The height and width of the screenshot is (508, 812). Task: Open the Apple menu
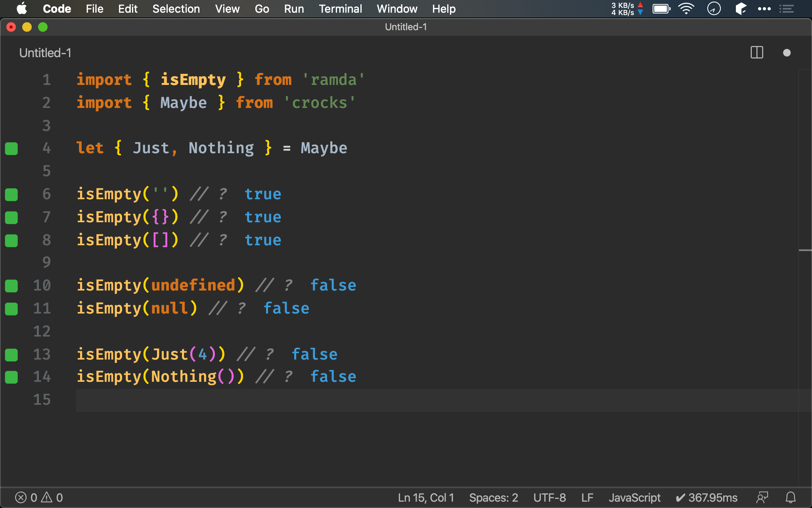[x=21, y=8]
